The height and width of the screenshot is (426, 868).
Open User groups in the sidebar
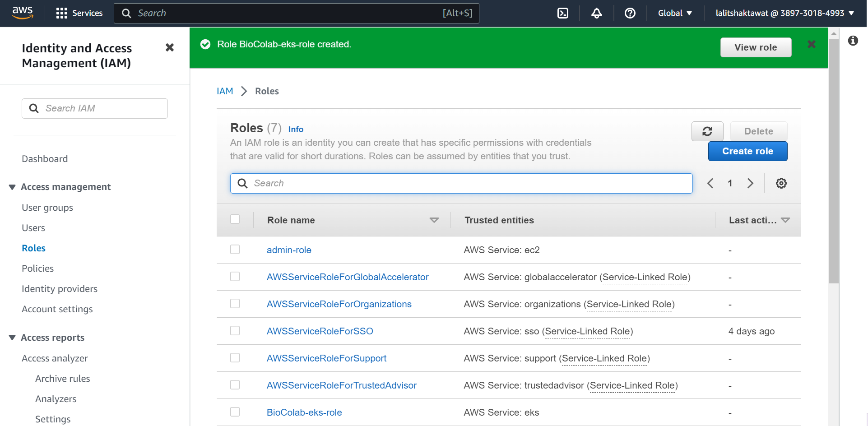click(x=47, y=208)
